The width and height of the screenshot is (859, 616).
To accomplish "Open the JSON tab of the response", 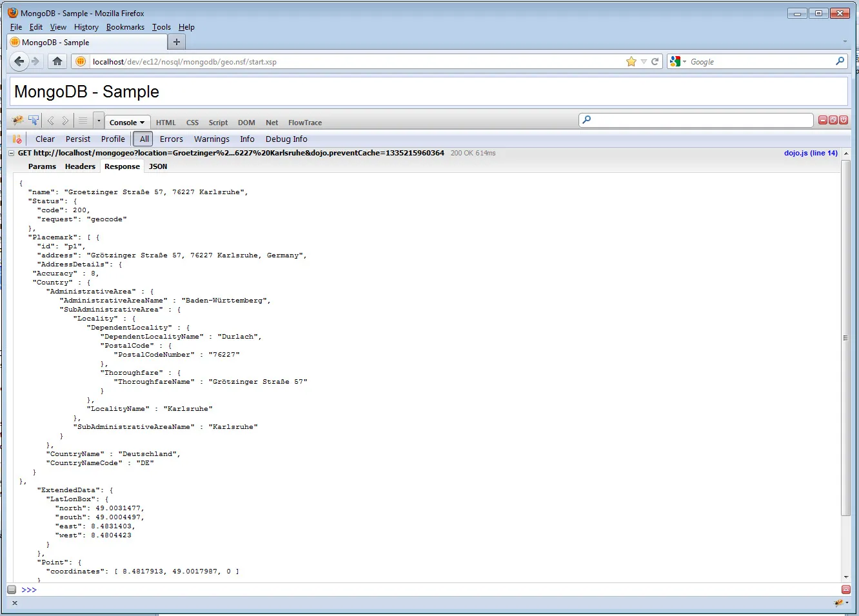I will tap(158, 166).
